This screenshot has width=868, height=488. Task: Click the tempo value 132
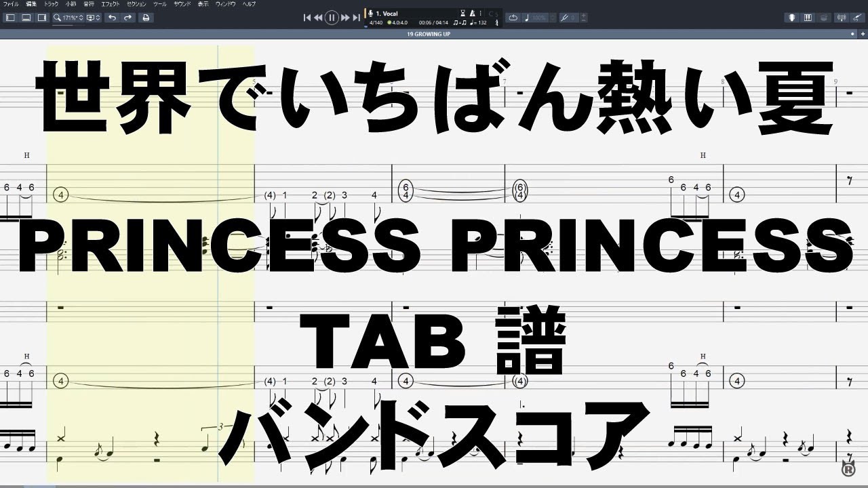[x=479, y=22]
